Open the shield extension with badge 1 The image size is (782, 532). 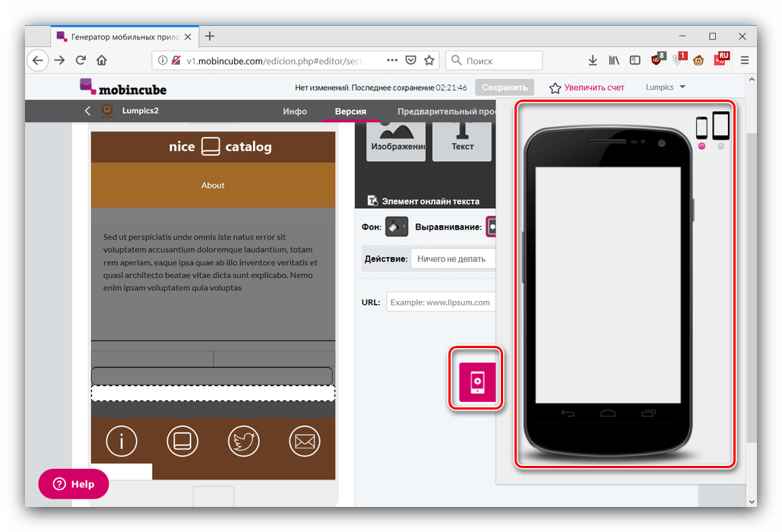coord(679,59)
